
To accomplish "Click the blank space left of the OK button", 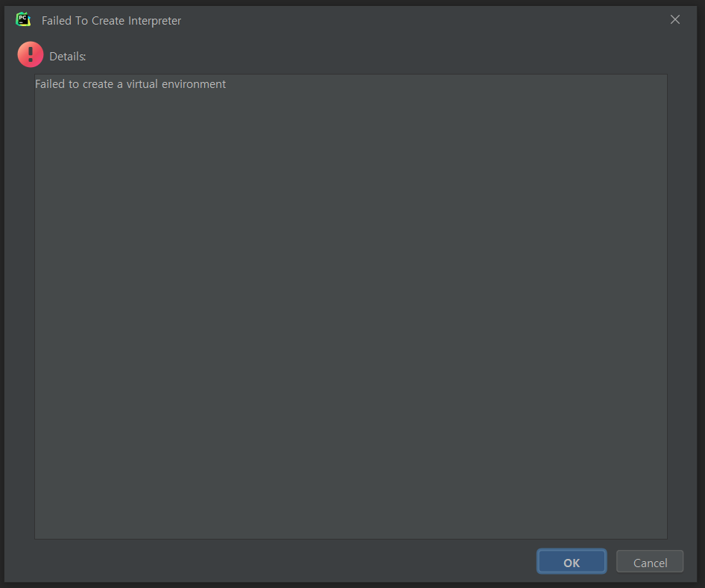I will point(283,562).
